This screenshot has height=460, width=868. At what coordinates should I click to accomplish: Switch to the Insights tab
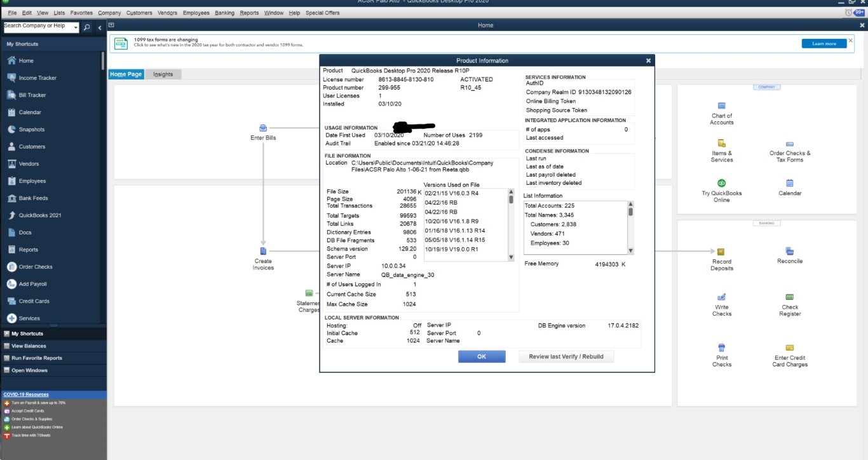[x=163, y=74]
